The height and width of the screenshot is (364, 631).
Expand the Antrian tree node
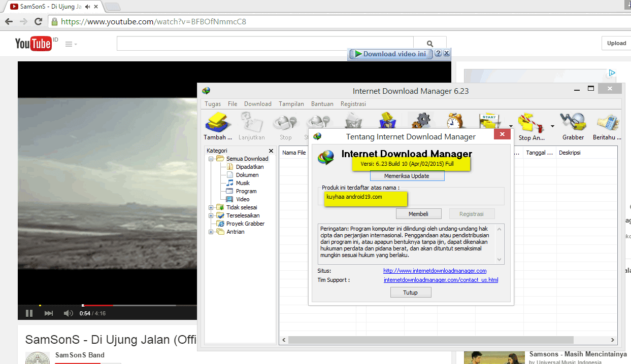pos(211,232)
